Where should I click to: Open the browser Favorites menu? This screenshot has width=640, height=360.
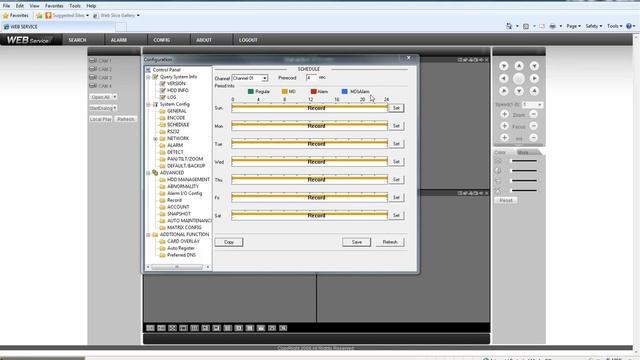point(54,6)
